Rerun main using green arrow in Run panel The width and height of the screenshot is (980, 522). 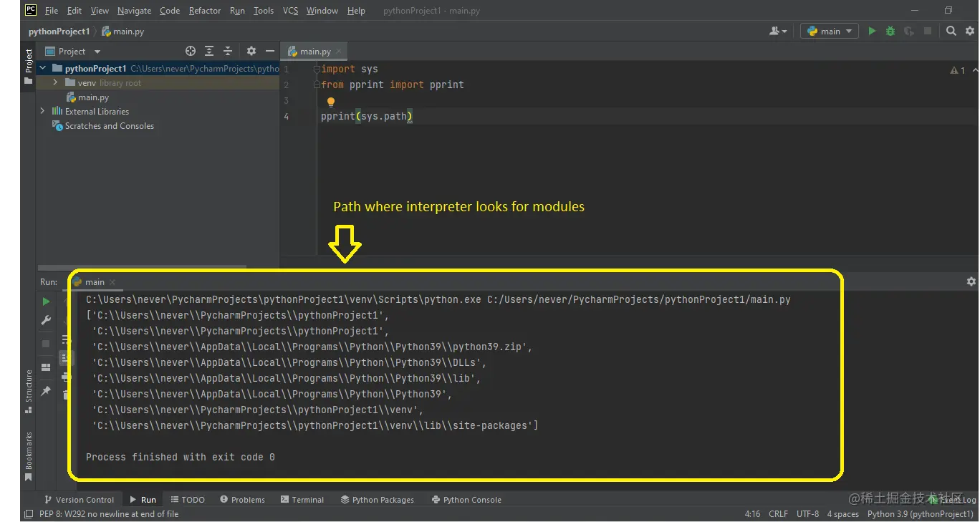[46, 301]
